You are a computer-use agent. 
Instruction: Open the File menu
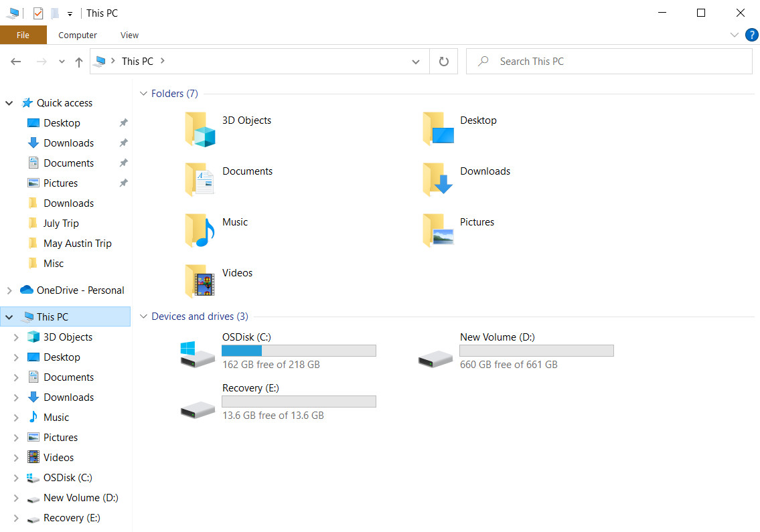click(23, 35)
